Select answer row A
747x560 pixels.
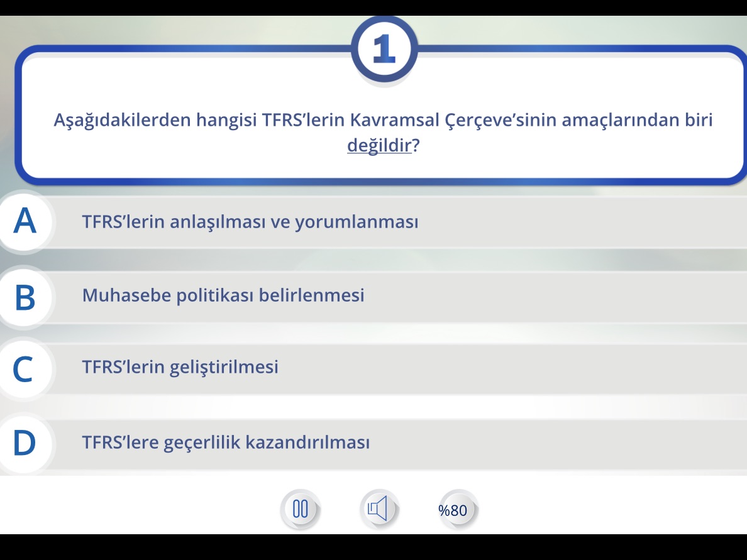point(314,221)
